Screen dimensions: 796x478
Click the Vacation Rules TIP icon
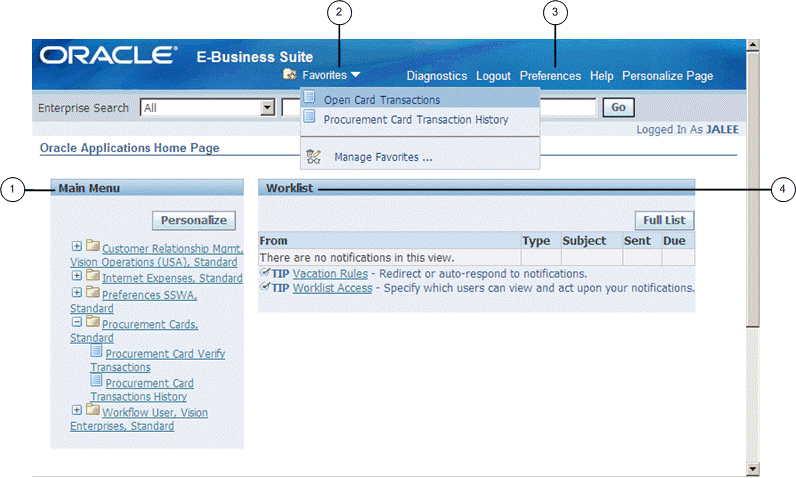[264, 273]
